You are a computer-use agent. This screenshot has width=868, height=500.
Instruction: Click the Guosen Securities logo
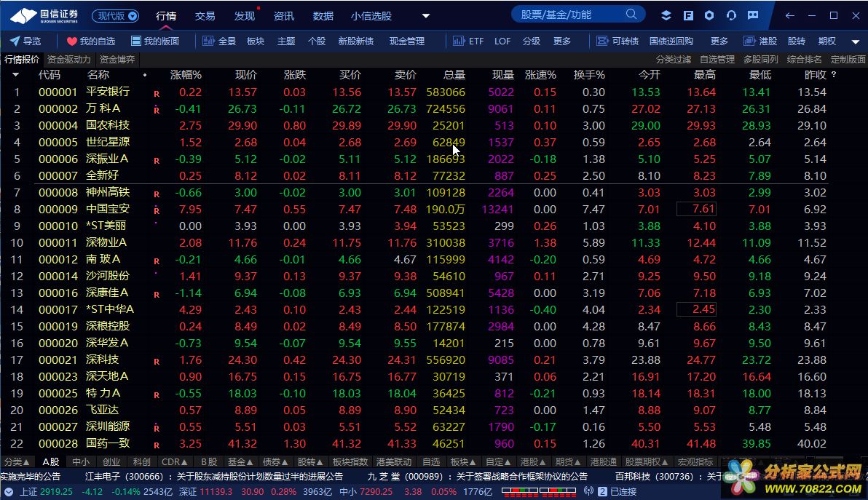[x=44, y=16]
